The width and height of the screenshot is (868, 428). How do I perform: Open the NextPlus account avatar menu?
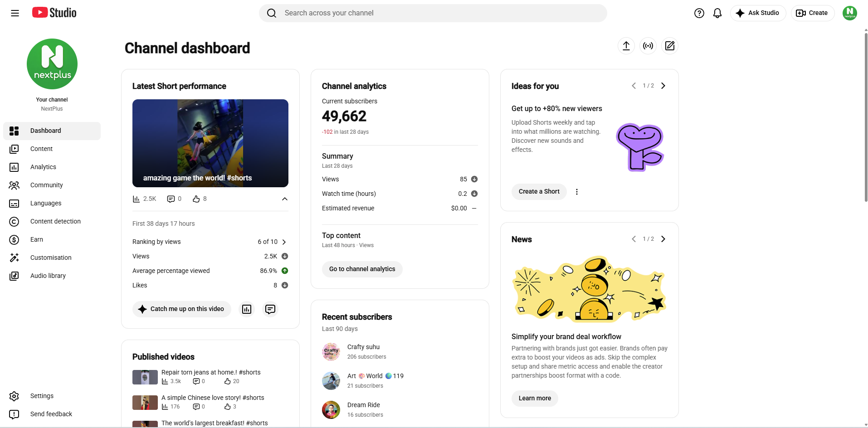[x=850, y=13]
